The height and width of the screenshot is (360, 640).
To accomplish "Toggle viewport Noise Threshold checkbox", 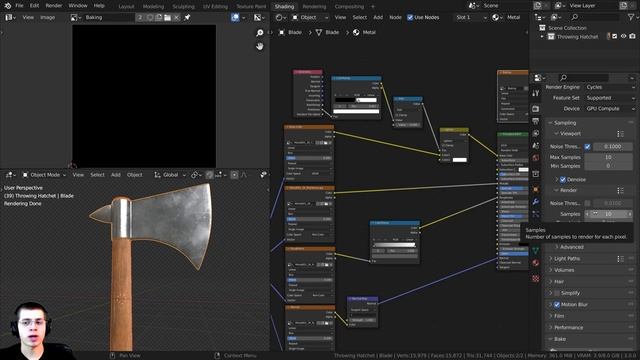I will pyautogui.click(x=587, y=147).
